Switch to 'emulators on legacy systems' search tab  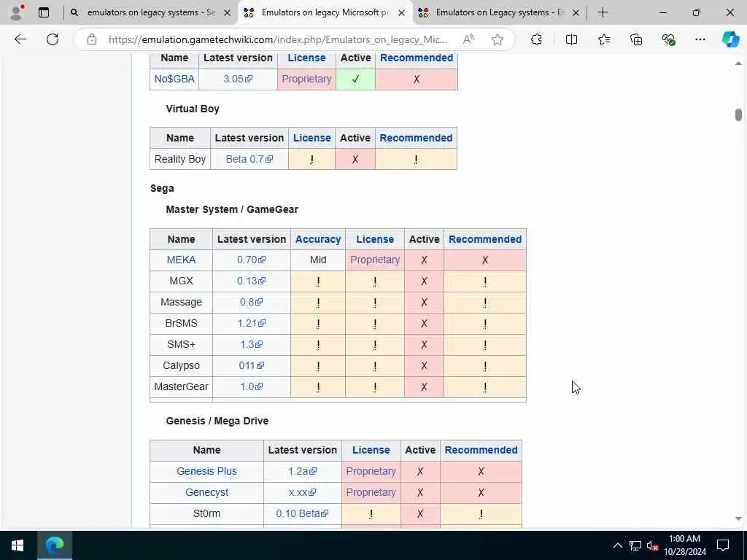[x=151, y=12]
